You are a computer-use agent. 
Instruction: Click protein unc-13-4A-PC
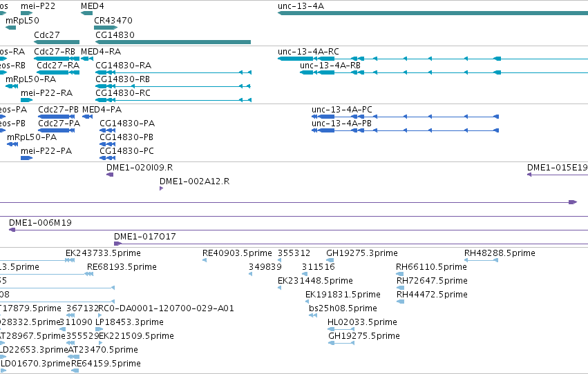(406, 117)
